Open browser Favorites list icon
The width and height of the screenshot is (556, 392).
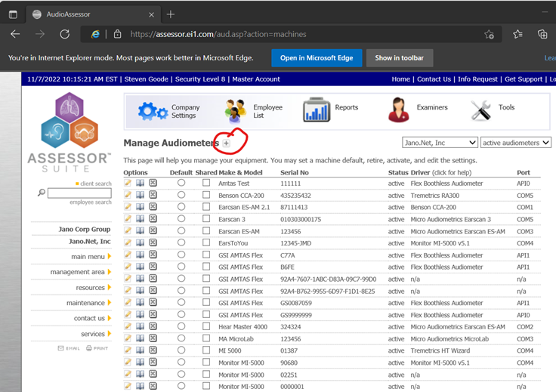(x=517, y=34)
